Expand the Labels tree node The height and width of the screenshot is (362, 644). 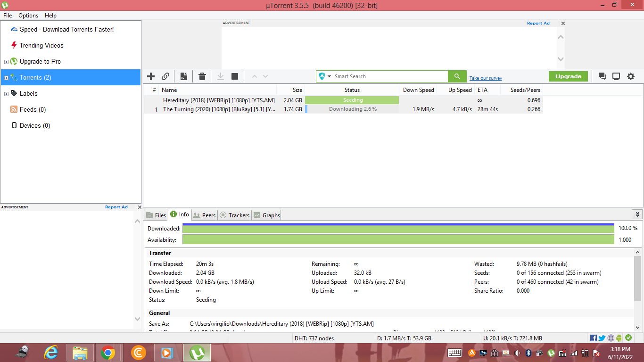pyautogui.click(x=6, y=94)
